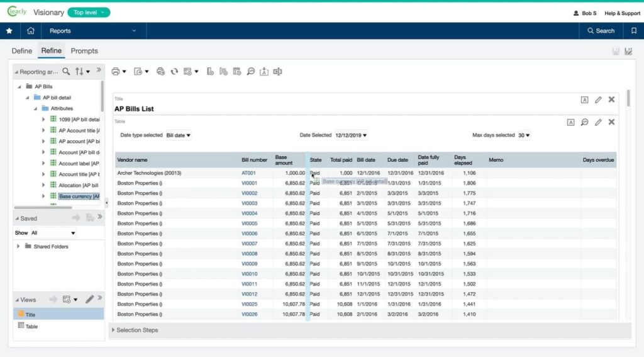Collapse the AP bill detail folder
Image resolution: width=644 pixels, height=357 pixels.
point(28,98)
